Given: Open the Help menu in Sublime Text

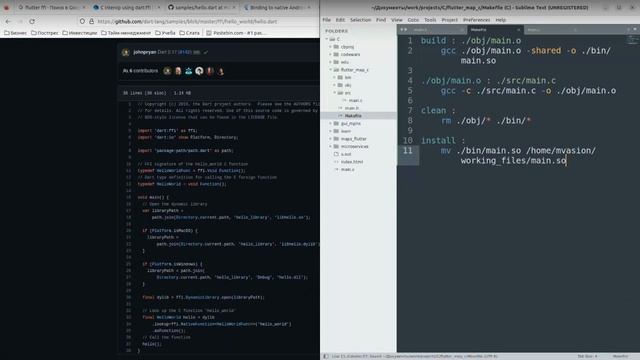Looking at the screenshot, I should coord(500,20).
